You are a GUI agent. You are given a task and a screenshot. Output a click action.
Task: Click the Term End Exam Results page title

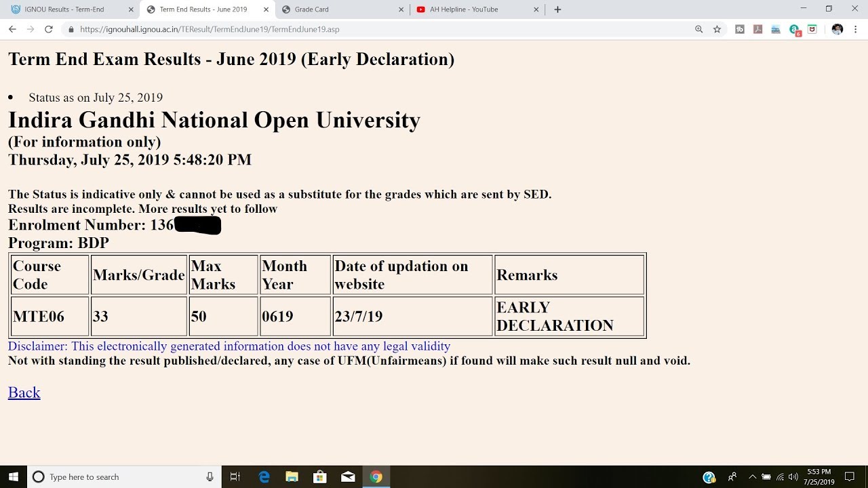tap(231, 59)
